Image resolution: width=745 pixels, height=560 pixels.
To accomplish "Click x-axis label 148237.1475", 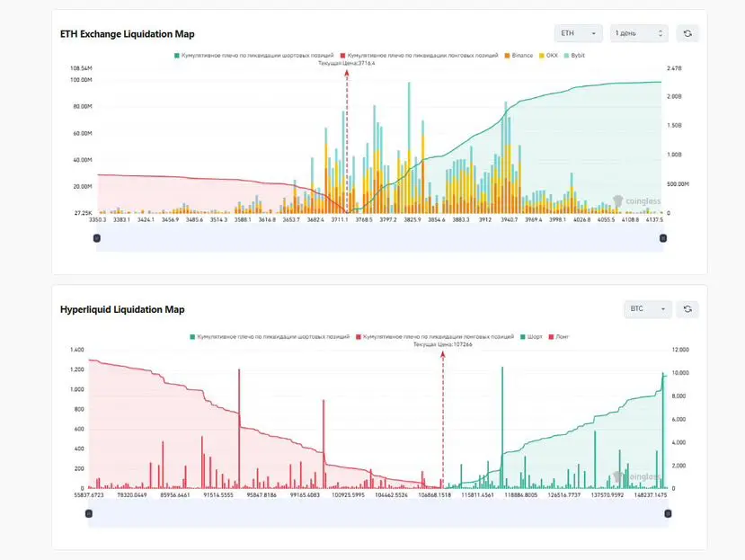I will click(x=651, y=495).
